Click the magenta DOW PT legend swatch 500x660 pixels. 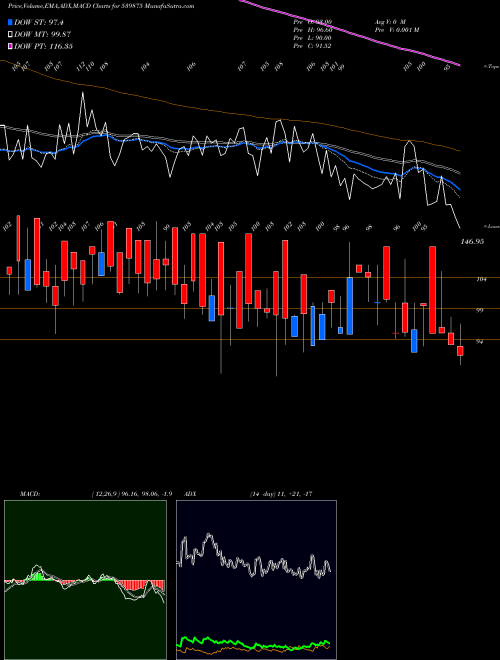[10, 46]
